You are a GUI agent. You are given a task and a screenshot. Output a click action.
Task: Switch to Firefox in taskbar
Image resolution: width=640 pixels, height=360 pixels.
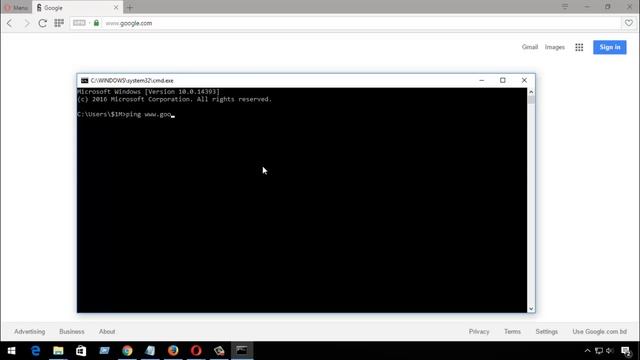pos(173,351)
